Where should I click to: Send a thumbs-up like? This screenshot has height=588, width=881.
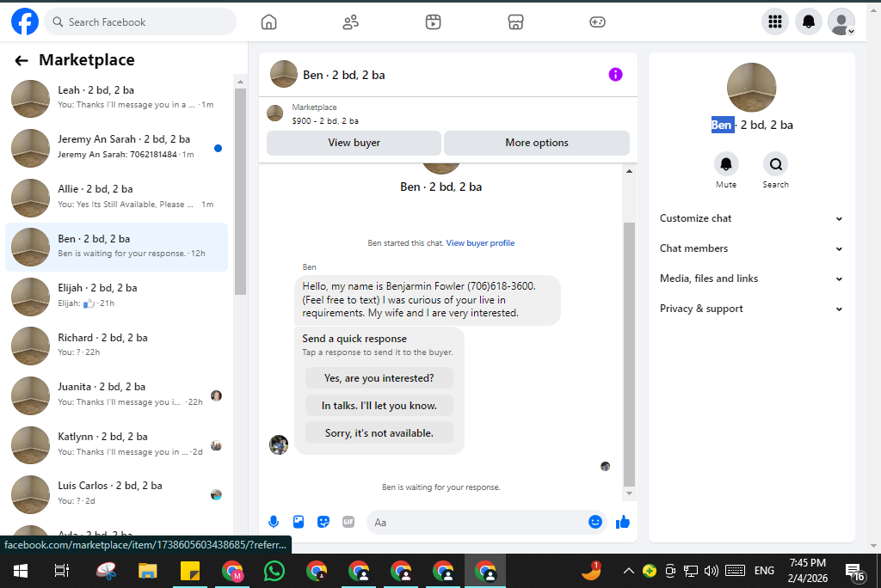click(623, 523)
